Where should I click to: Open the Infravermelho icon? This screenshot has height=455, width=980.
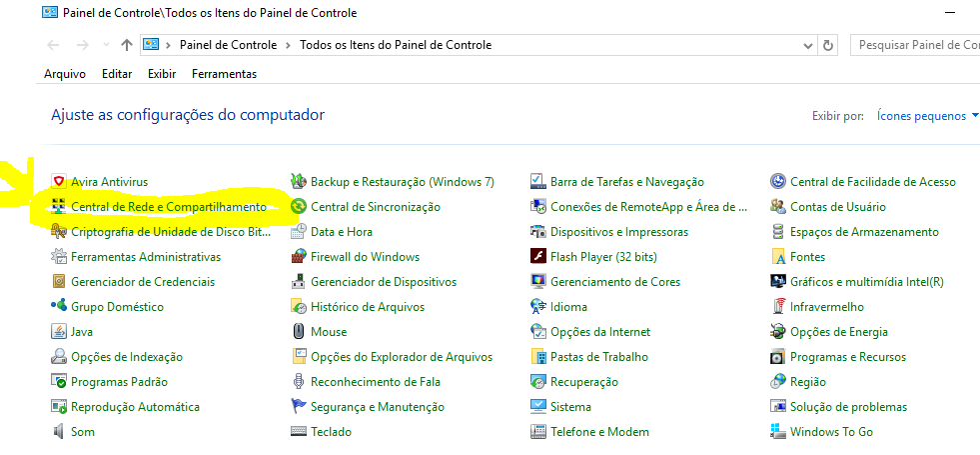point(778,307)
